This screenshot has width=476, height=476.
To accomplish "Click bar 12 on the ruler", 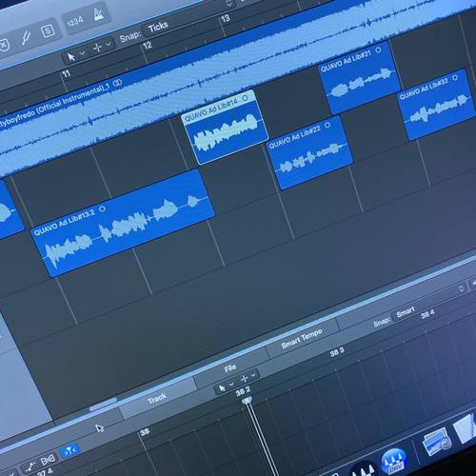I will click(x=147, y=46).
